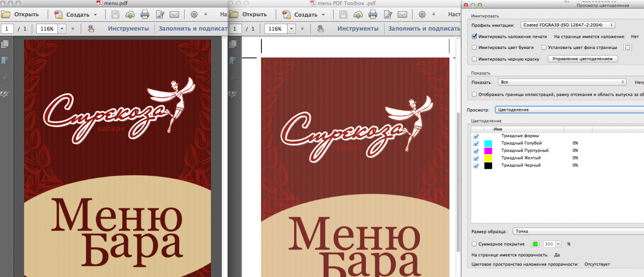Open zoom 116% dropdown arrow in menu.pdf window
Viewport: 644px width, 277px height.
(x=62, y=29)
